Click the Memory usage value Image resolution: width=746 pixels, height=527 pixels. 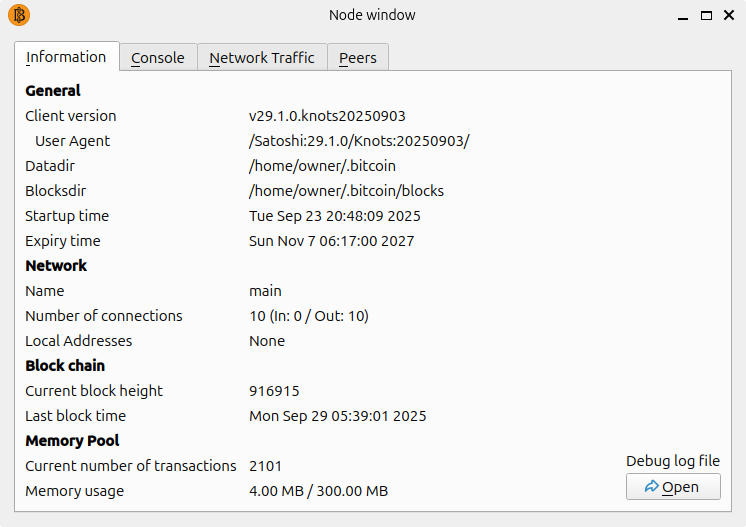coord(318,491)
